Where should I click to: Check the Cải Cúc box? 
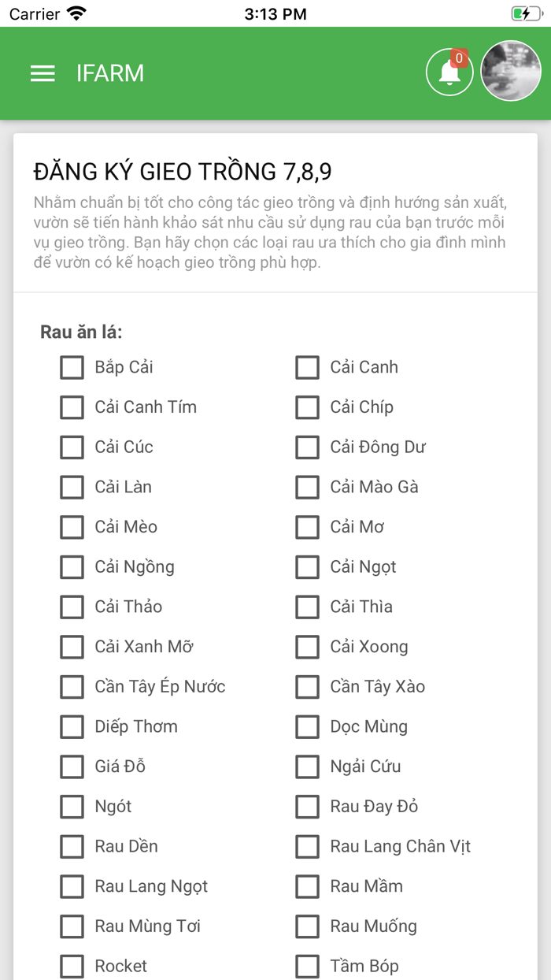(72, 447)
